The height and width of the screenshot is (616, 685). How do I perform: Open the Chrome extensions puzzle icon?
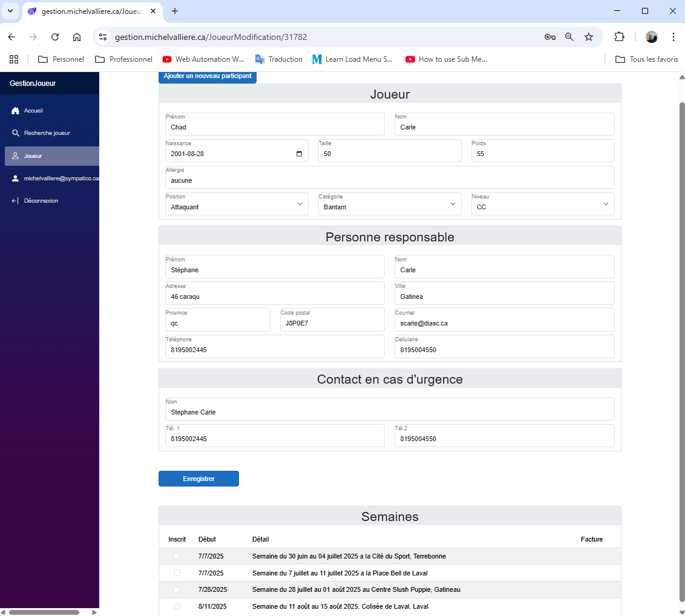[x=619, y=37]
